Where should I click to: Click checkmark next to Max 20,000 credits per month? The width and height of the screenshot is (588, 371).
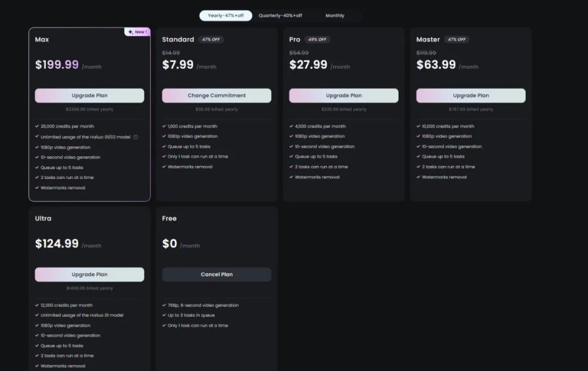tap(37, 126)
